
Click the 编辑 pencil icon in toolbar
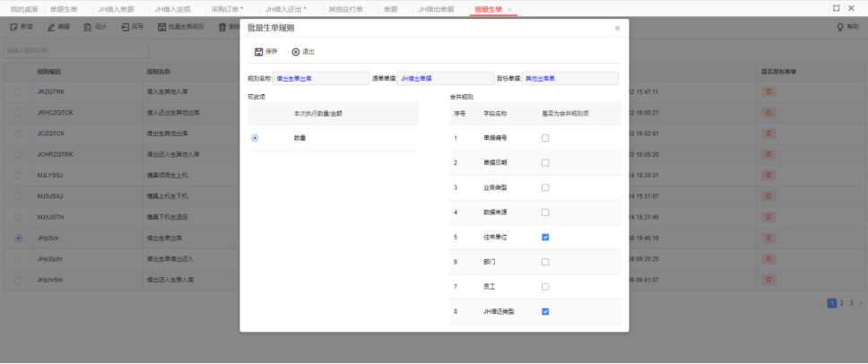[51, 27]
